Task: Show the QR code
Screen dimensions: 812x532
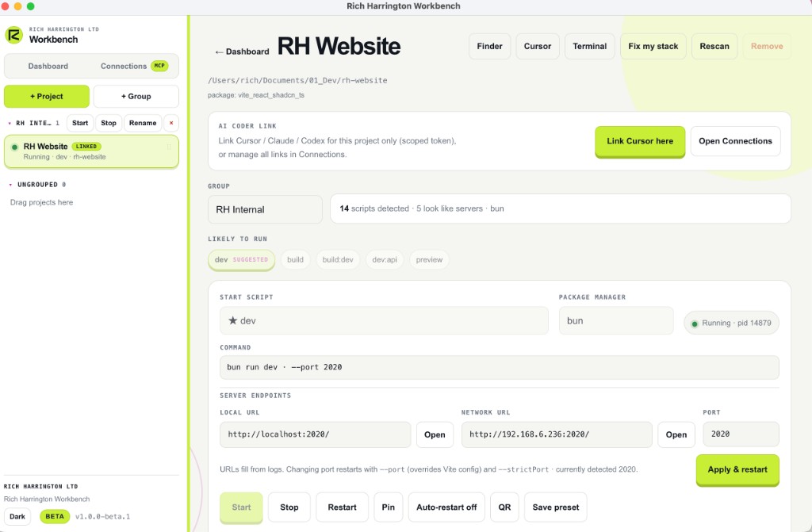Action: click(x=504, y=507)
